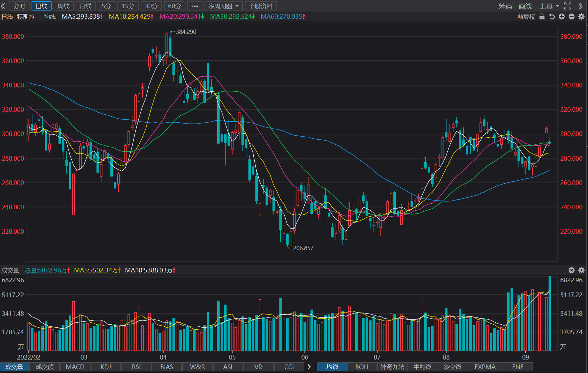Toggle 画线 drawing mode
Image resolution: width=588 pixels, height=373 pixels.
525,6
